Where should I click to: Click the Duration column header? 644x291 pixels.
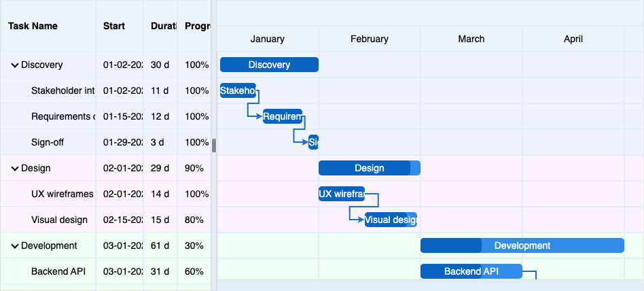click(x=160, y=26)
